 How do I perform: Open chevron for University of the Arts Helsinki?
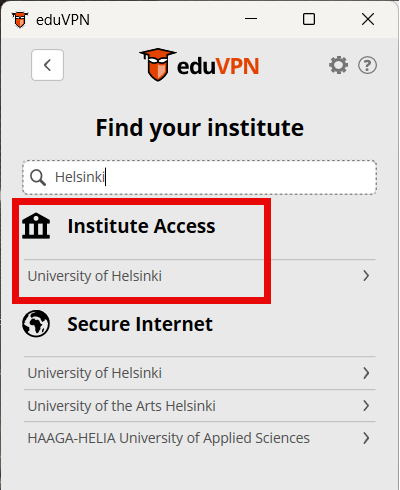pyautogui.click(x=366, y=406)
